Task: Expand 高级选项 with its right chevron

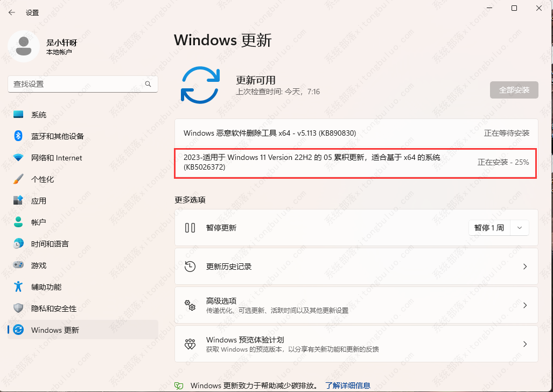Action: 525,305
